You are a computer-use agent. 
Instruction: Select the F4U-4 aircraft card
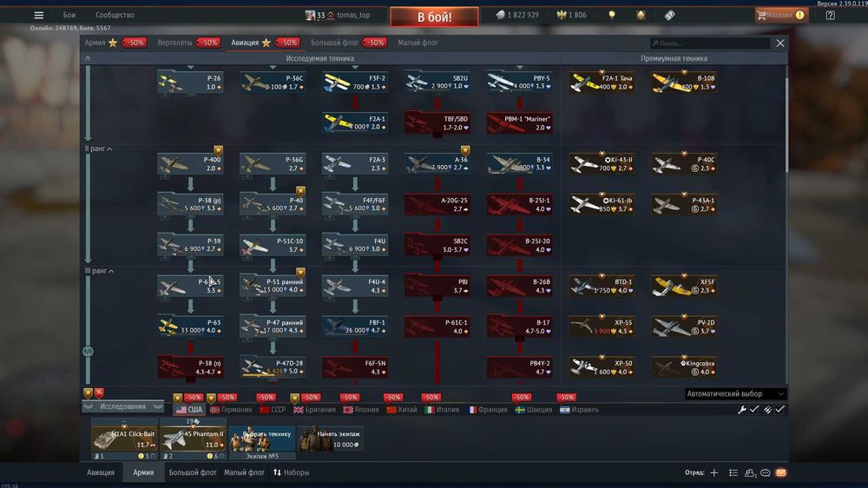pos(355,286)
